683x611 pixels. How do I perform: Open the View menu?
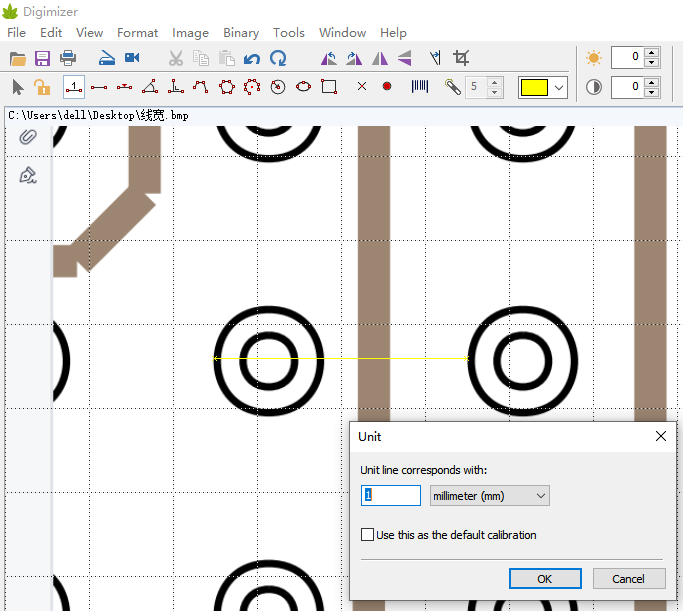(x=89, y=33)
